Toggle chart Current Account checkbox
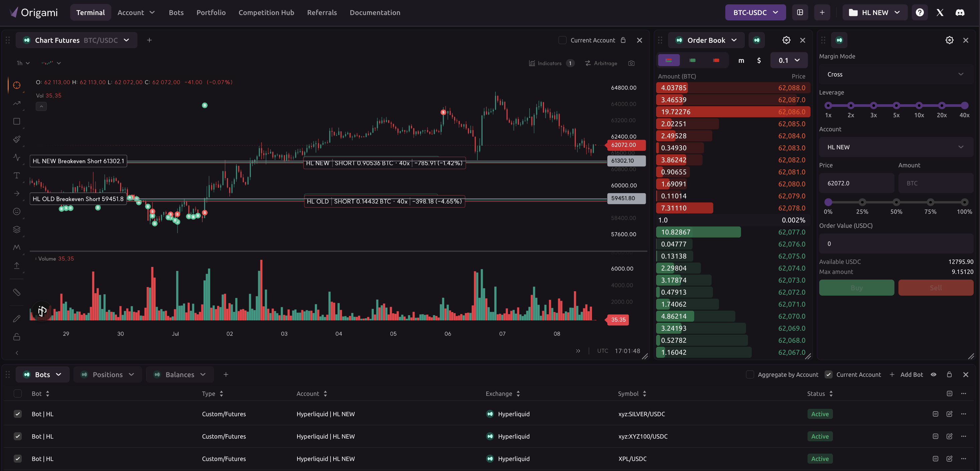980x471 pixels. pyautogui.click(x=562, y=40)
